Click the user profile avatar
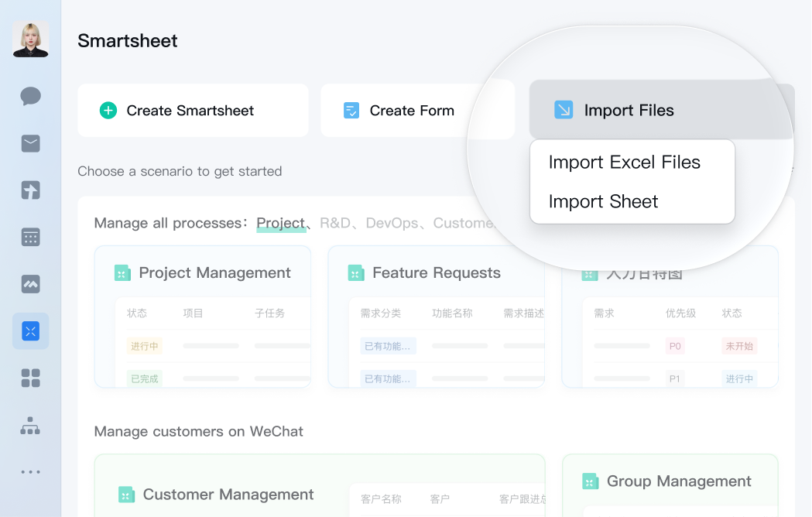The height and width of the screenshot is (517, 812). pos(31,39)
